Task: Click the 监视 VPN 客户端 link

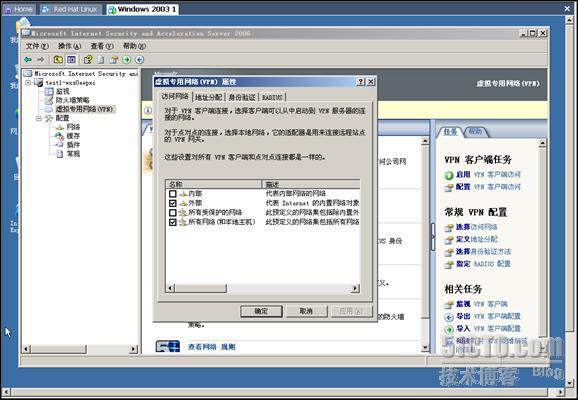Action: click(x=481, y=304)
